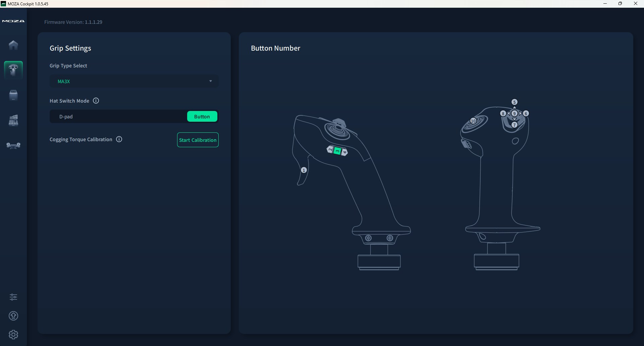Open the settings gear icon
The image size is (644, 346).
point(13,335)
